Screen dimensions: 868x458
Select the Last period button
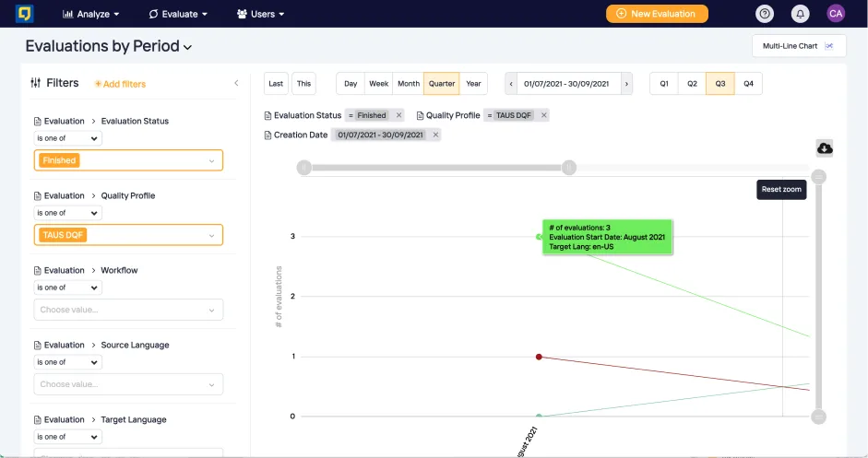tap(276, 84)
